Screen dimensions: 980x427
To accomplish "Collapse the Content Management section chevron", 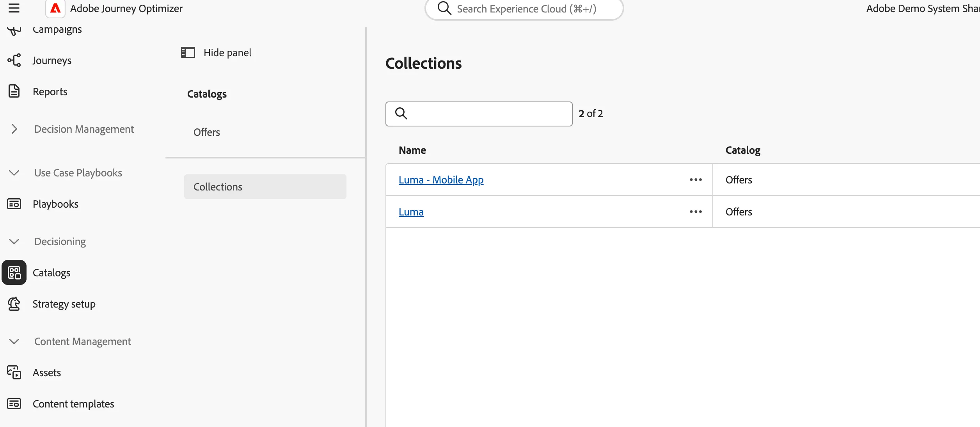I will point(14,341).
